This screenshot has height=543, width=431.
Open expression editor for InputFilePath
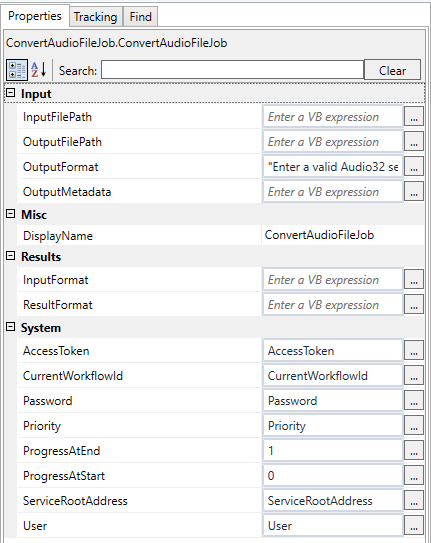pos(414,117)
